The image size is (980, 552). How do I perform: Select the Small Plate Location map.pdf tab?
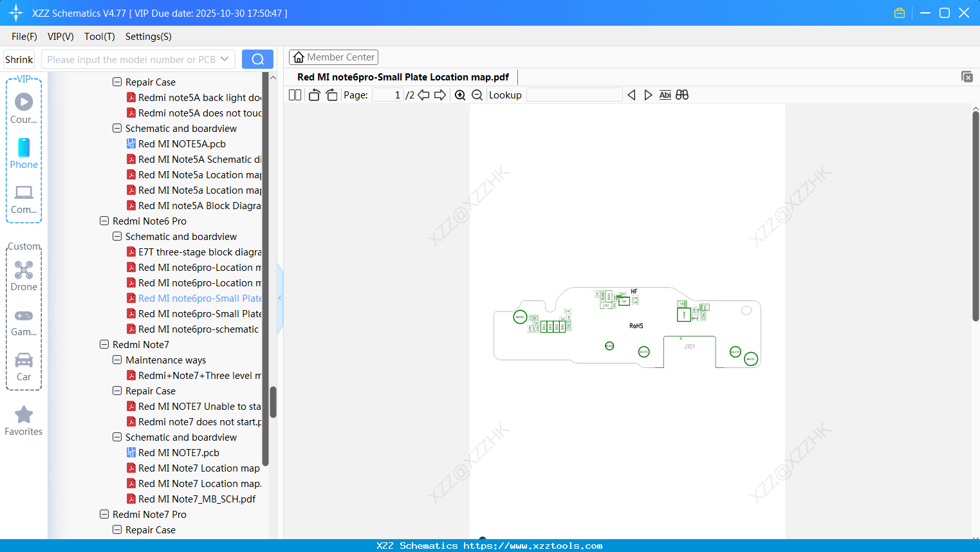[x=403, y=77]
